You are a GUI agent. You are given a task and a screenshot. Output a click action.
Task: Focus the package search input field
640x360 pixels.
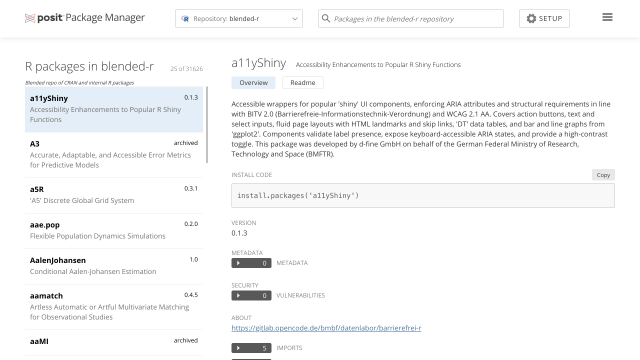411,18
